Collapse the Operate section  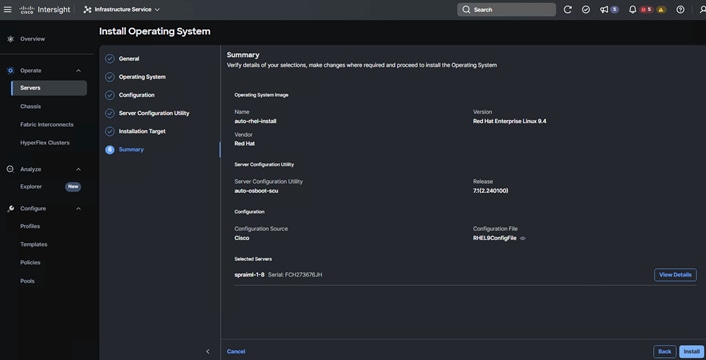click(78, 71)
